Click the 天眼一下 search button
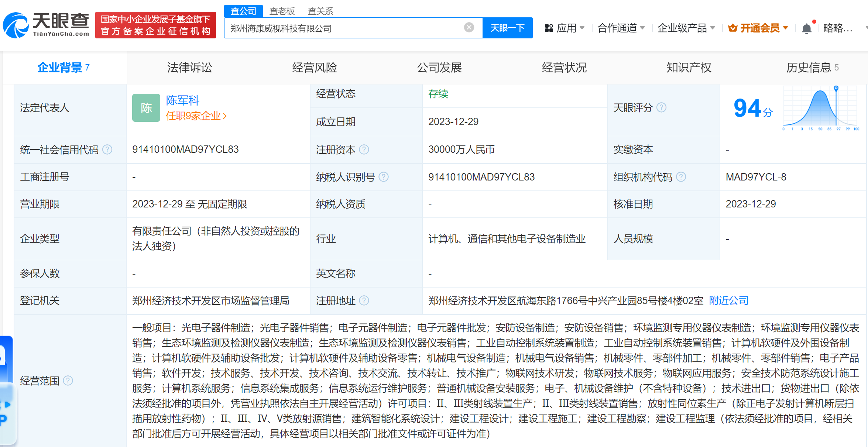This screenshot has width=868, height=447. [507, 28]
